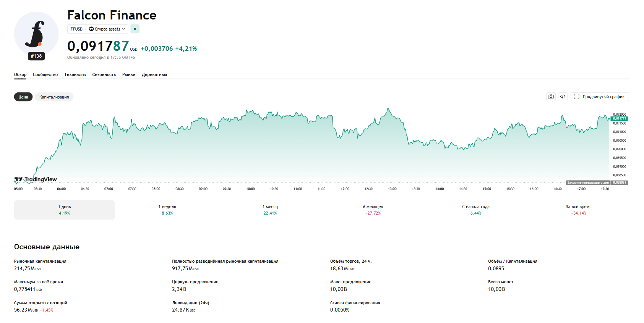This screenshot has height=323, width=644.
Task: Click the Закрытие предыдущего дня label
Action: tap(588, 182)
